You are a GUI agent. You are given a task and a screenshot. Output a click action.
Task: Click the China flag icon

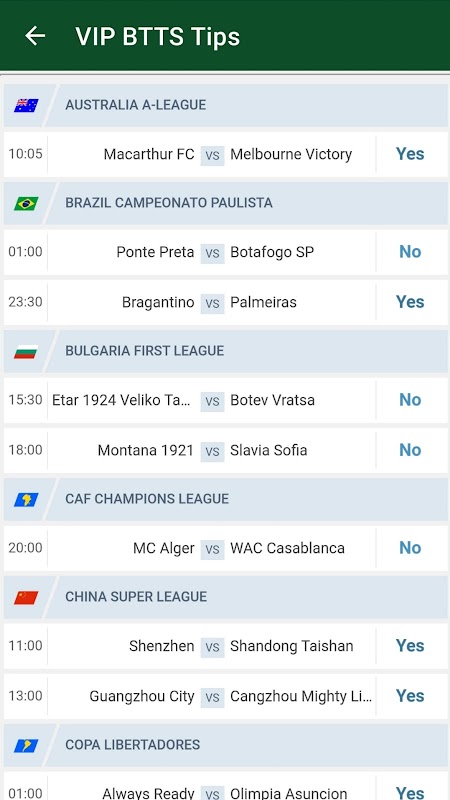(26, 597)
